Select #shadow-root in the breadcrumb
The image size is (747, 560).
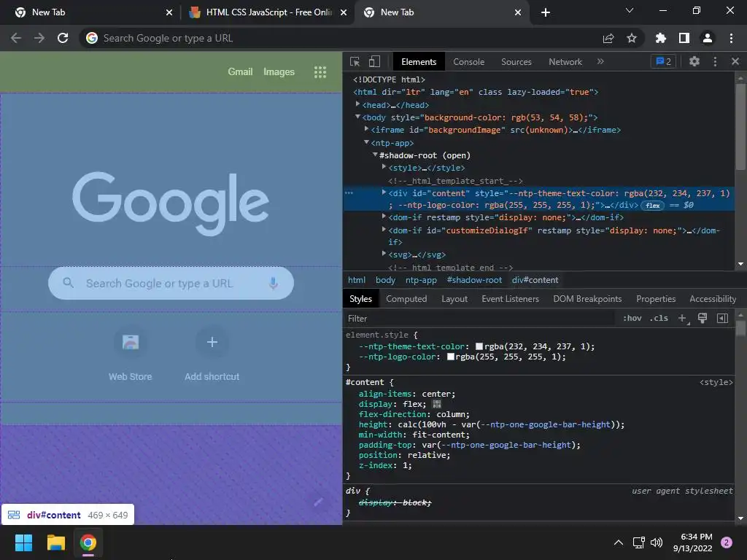[474, 280]
